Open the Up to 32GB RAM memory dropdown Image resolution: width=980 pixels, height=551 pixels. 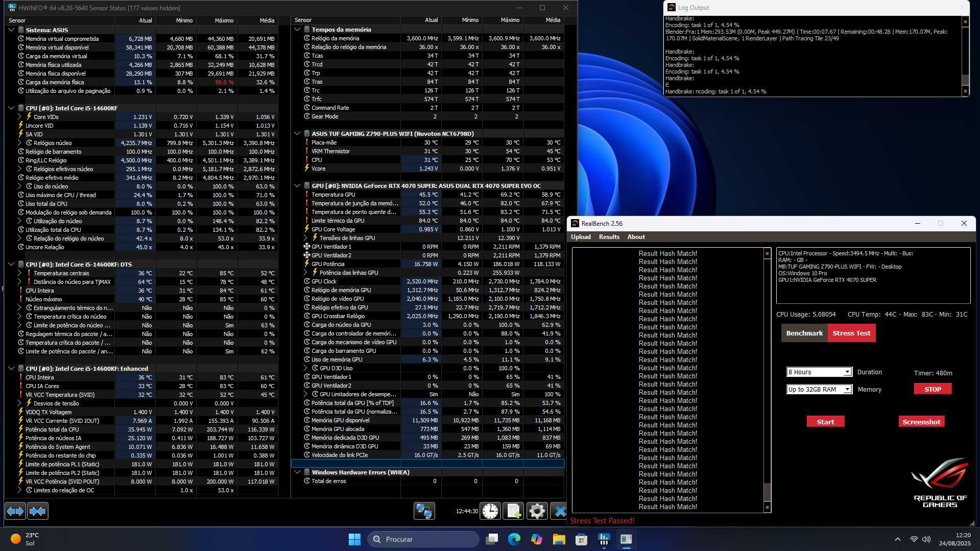click(819, 389)
